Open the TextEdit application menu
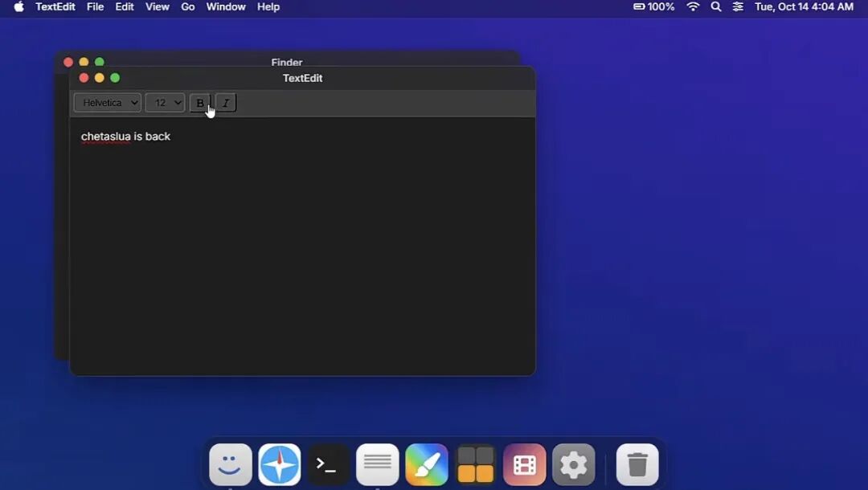 pos(55,7)
